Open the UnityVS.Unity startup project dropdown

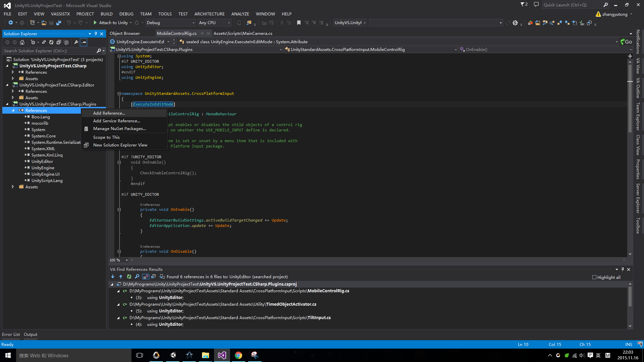point(350,23)
